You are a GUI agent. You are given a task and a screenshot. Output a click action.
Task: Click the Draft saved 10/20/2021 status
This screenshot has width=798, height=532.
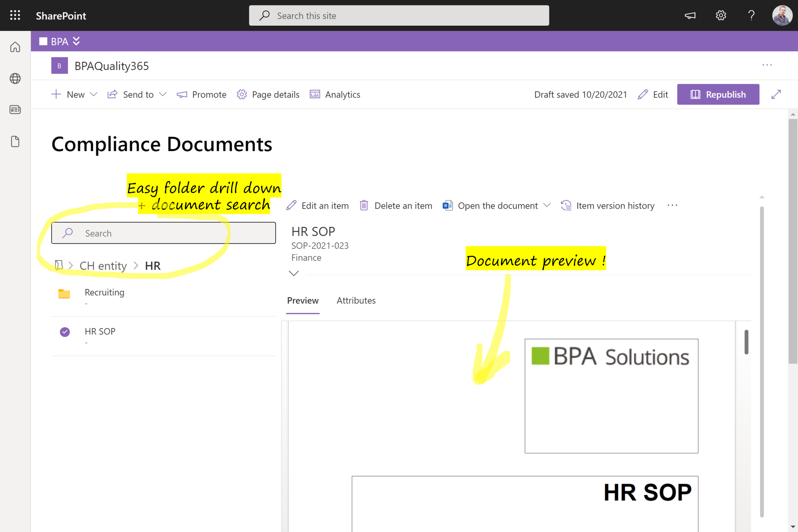(x=580, y=94)
